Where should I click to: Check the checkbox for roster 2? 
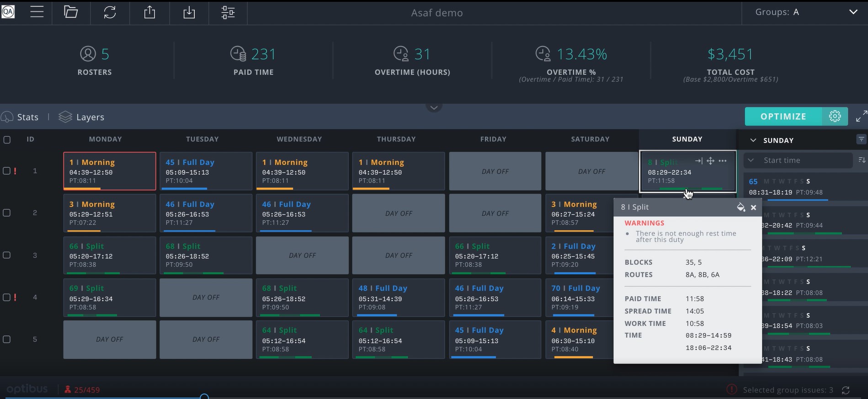(7, 213)
